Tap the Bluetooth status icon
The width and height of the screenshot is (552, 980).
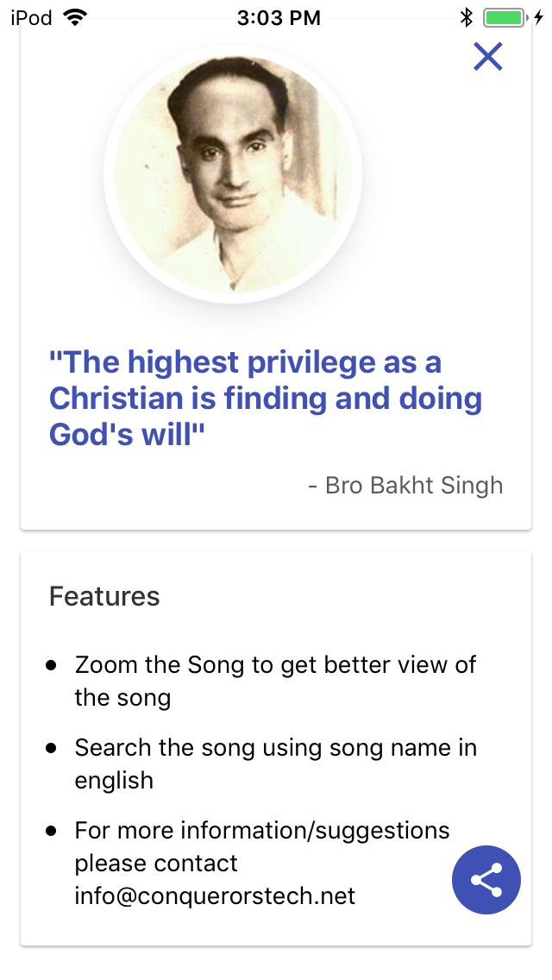coord(467,17)
